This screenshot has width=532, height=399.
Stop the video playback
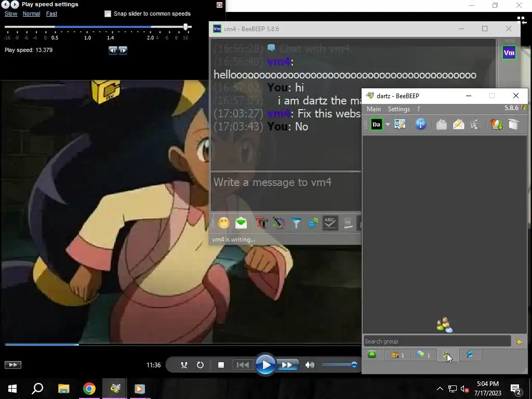tap(221, 365)
